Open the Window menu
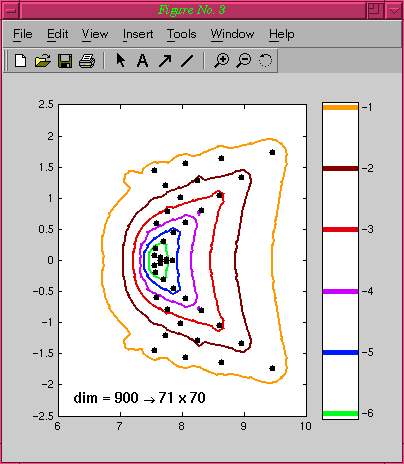Viewport: 404px width, 464px height. pyautogui.click(x=232, y=34)
